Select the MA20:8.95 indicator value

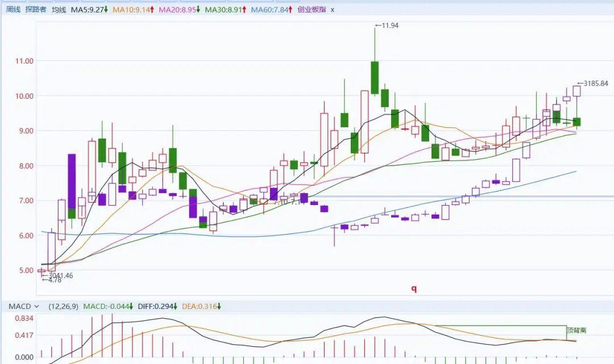[179, 10]
